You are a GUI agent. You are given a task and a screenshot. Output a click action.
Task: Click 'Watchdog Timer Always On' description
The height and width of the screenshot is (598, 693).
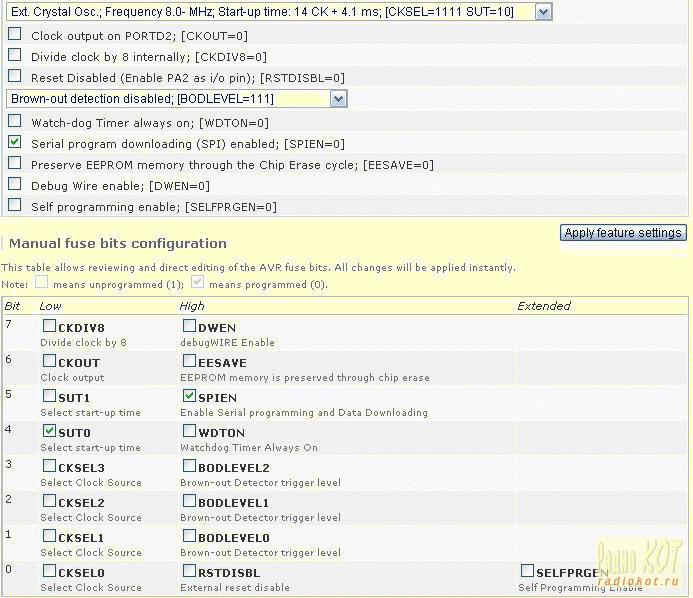click(249, 447)
